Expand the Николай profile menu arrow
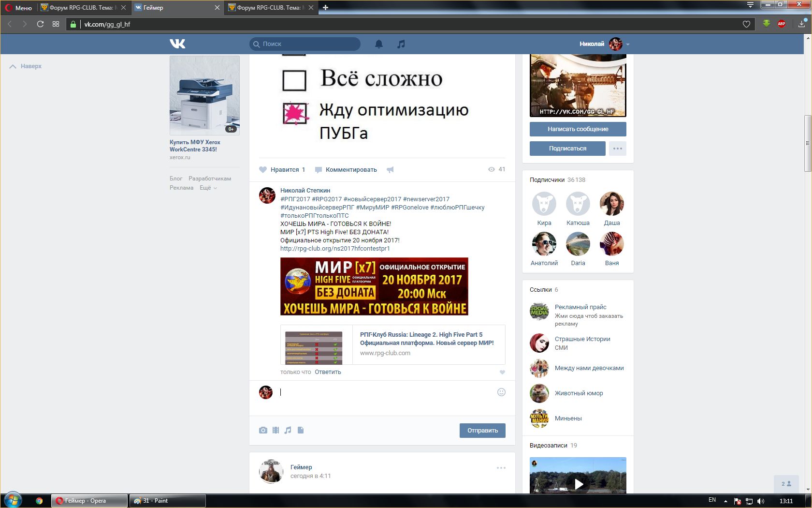This screenshot has height=508, width=812. point(628,44)
